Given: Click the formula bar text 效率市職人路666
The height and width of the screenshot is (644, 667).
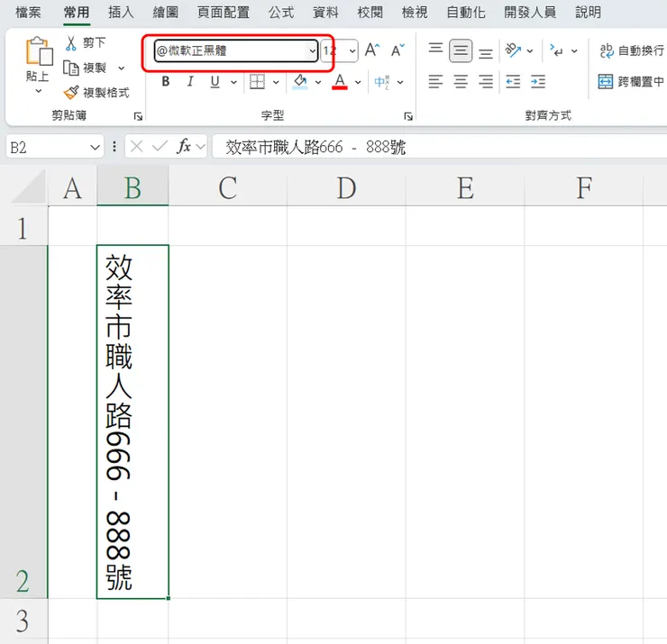Looking at the screenshot, I should pyautogui.click(x=284, y=148).
